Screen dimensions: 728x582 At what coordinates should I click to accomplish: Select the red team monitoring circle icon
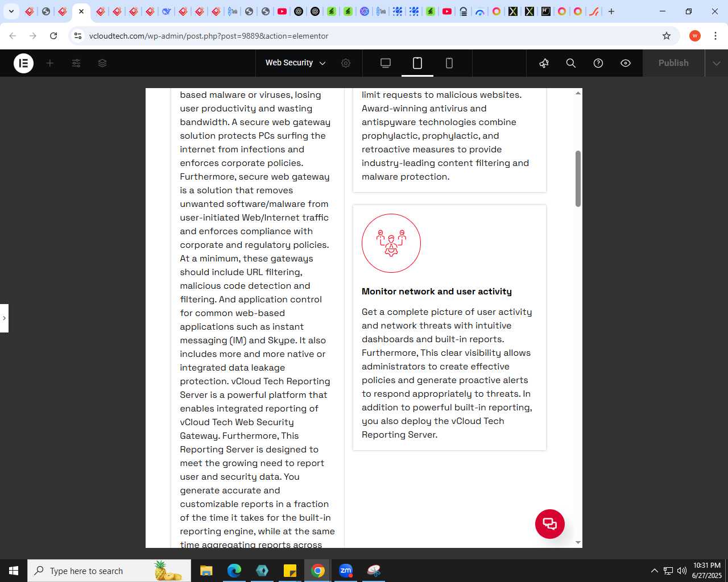point(391,243)
